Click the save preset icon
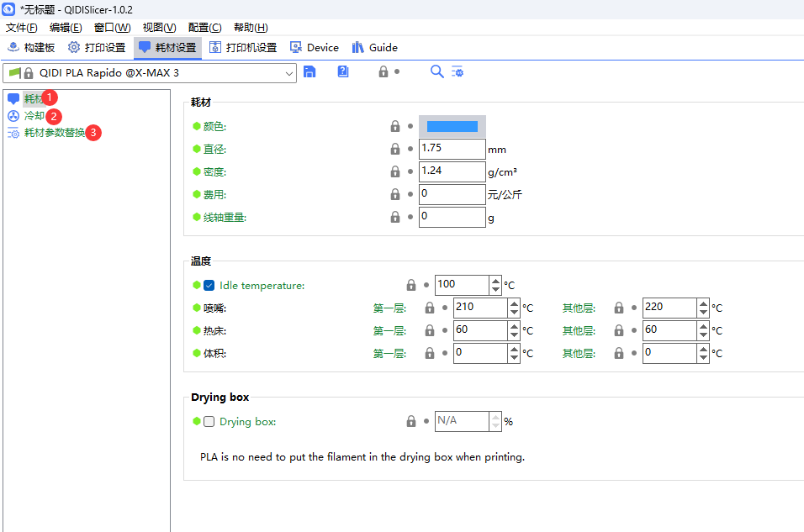 309,72
